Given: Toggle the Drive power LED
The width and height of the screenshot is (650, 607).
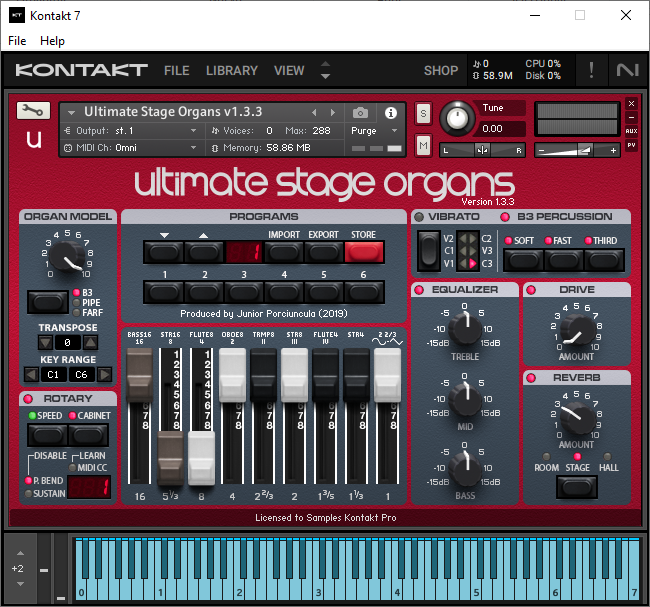Looking at the screenshot, I should [531, 290].
